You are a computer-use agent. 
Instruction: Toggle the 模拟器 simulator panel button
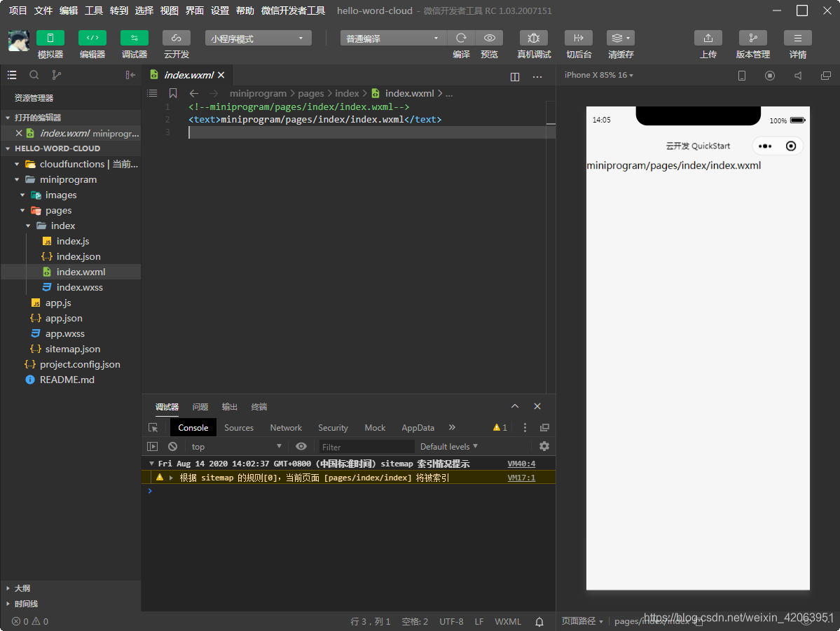[x=50, y=38]
